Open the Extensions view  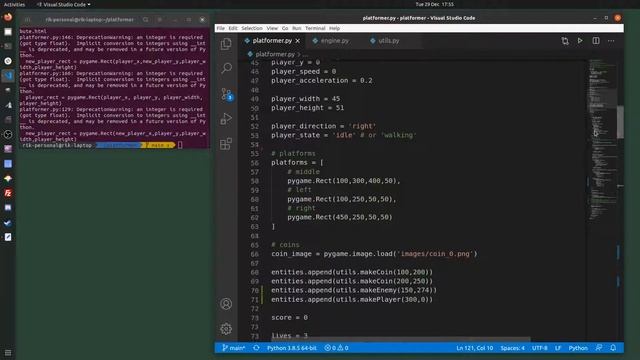coord(226,144)
